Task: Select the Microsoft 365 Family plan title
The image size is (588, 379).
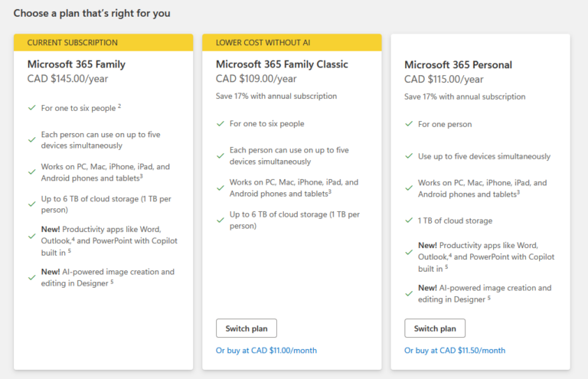Action: 76,64
